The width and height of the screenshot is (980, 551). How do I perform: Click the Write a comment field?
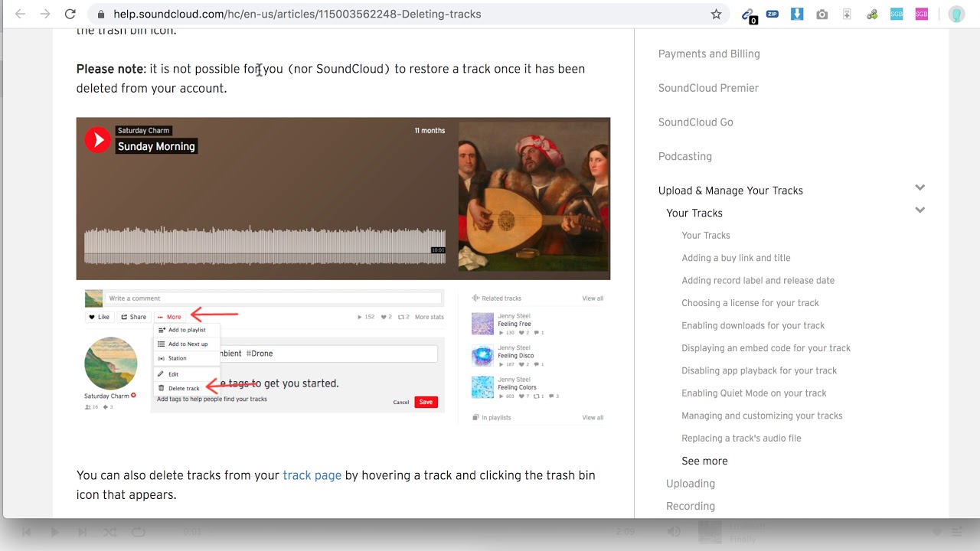tap(276, 298)
